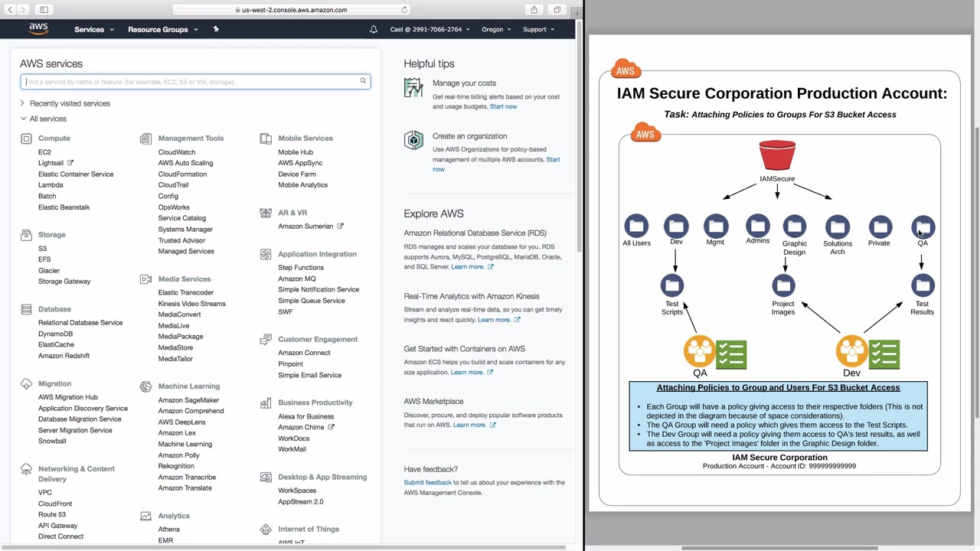The height and width of the screenshot is (551, 980).
Task: Open the EC2 service link
Action: point(44,152)
